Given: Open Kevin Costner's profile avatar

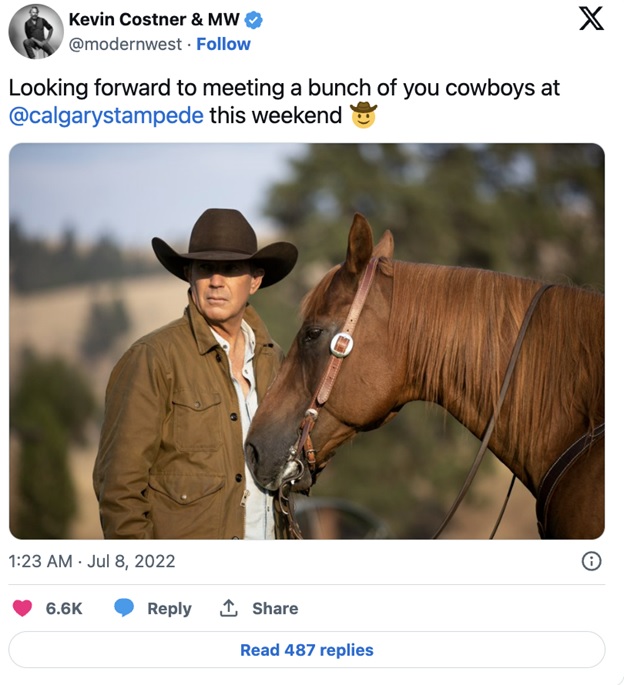Looking at the screenshot, I should (36, 31).
